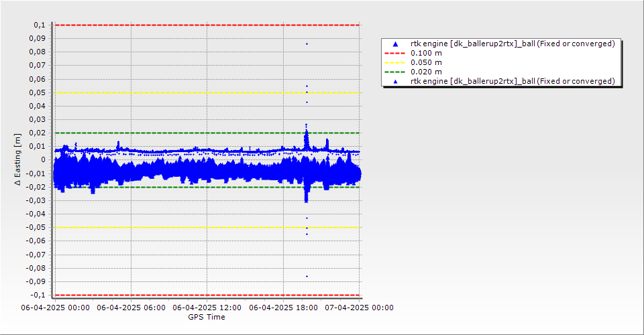Click the 0.100 m legend label
644x335 pixels.
427,54
